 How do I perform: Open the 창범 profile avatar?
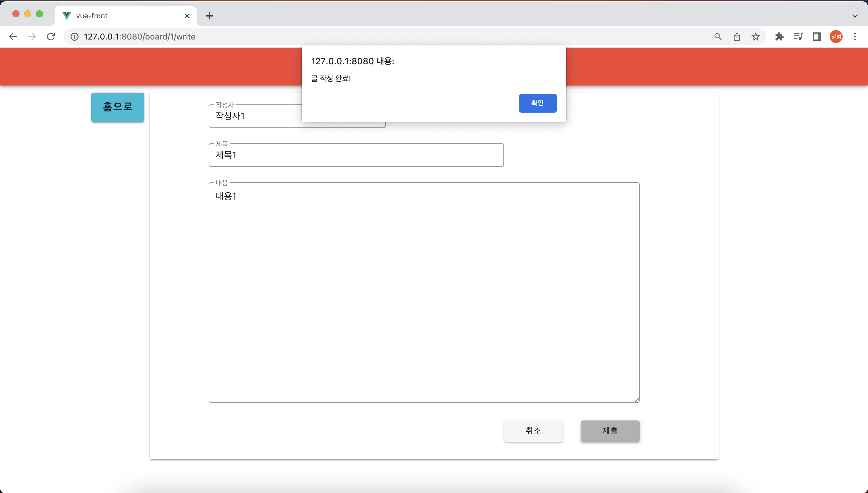tap(836, 37)
